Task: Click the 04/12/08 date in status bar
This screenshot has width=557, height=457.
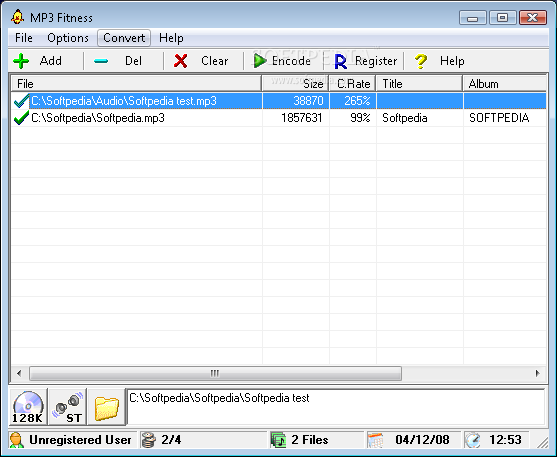Action: pyautogui.click(x=422, y=440)
